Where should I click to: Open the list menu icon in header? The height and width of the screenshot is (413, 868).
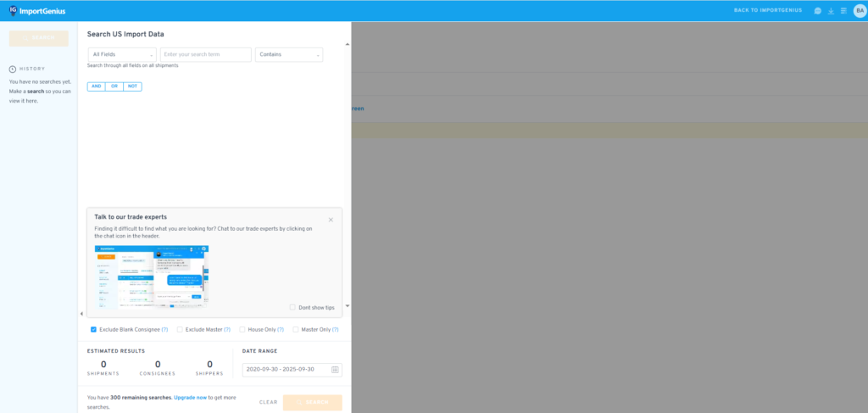tap(843, 11)
